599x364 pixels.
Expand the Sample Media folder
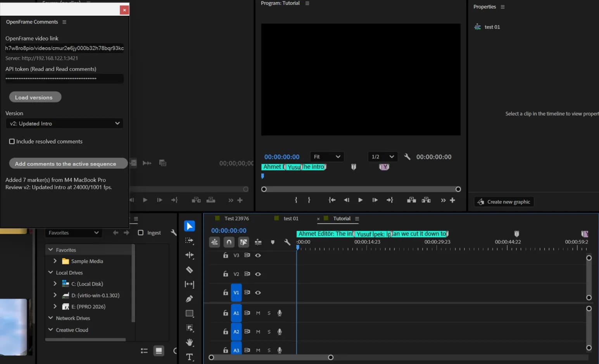pos(55,261)
